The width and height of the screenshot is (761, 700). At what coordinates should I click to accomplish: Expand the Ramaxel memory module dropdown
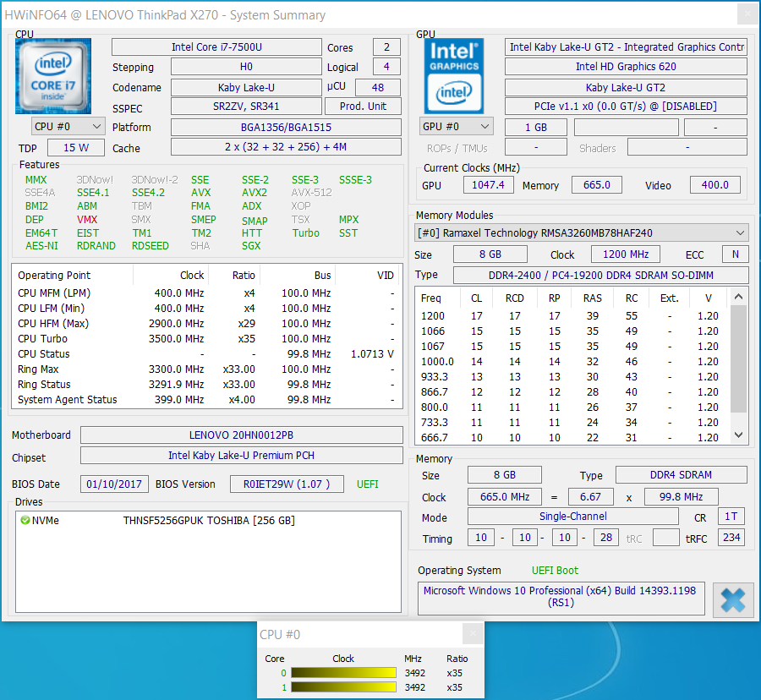tap(582, 232)
